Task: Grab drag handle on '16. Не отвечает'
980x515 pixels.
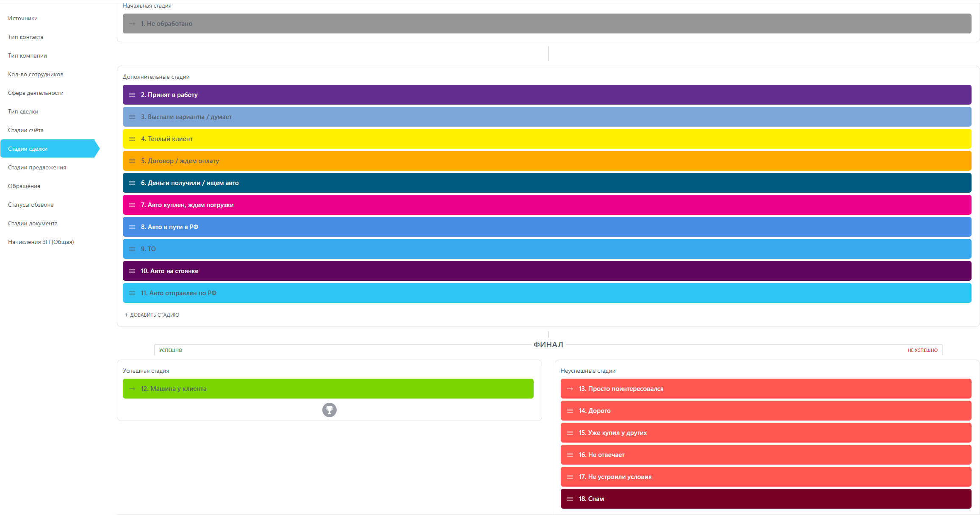Action: click(x=570, y=455)
